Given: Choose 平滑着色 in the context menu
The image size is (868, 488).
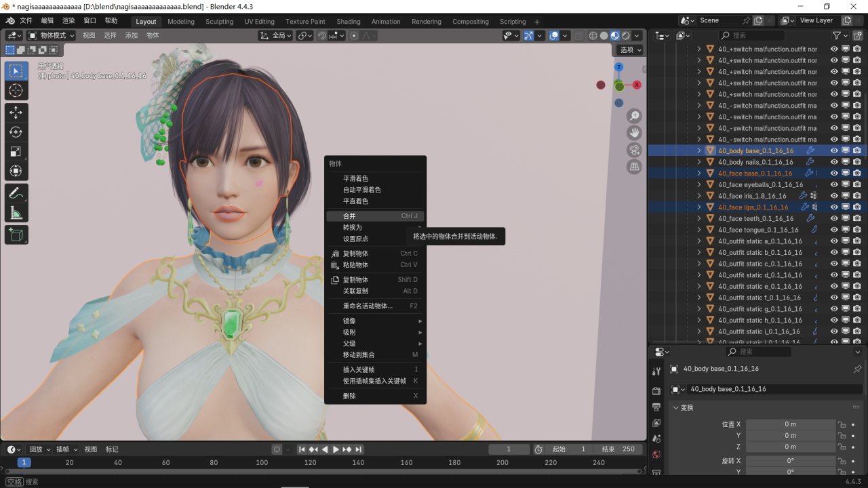Looking at the screenshot, I should pos(375,178).
